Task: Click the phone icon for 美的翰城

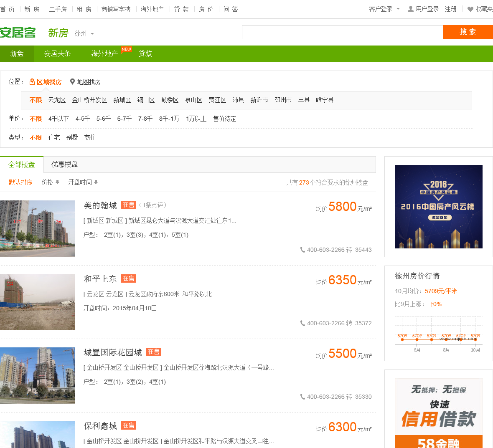Action: click(302, 250)
